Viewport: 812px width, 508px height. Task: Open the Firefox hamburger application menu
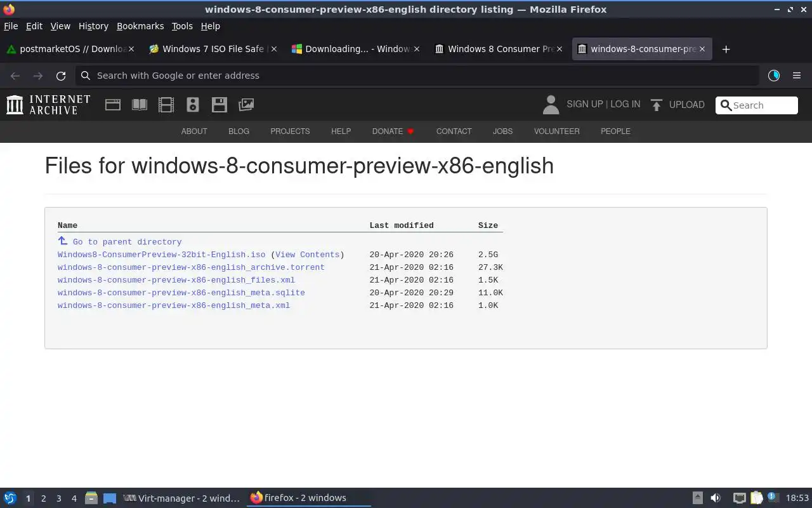[797, 76]
